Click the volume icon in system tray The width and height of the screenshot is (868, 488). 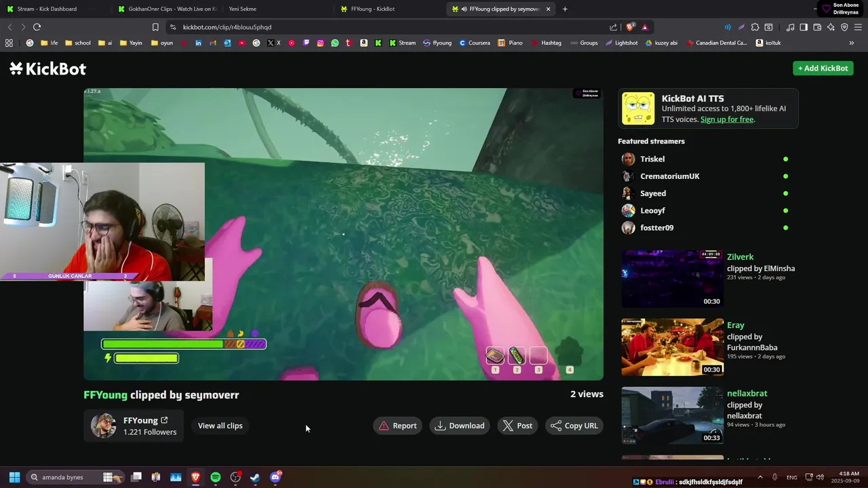click(820, 477)
